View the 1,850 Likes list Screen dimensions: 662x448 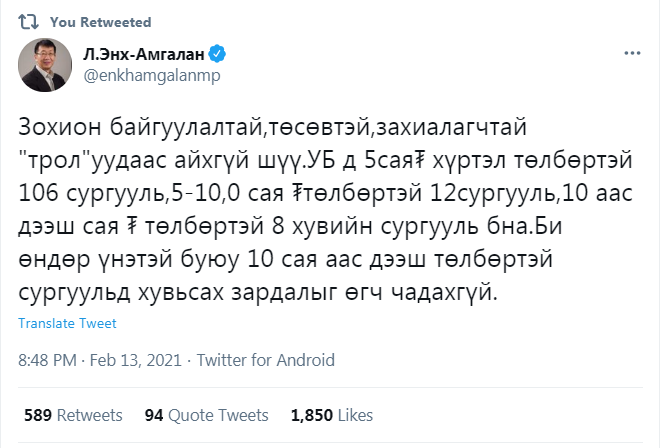click(332, 415)
